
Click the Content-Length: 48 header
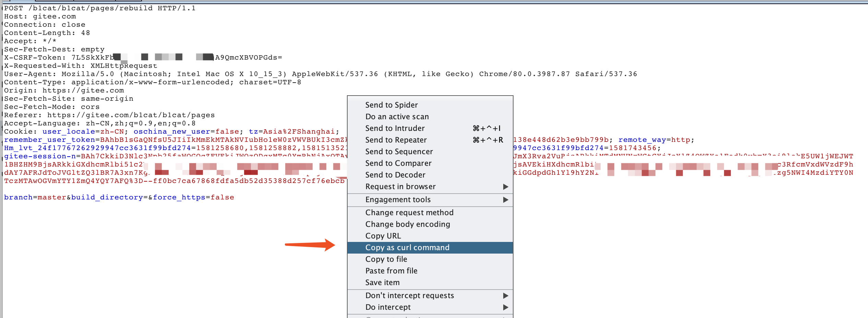(x=47, y=33)
